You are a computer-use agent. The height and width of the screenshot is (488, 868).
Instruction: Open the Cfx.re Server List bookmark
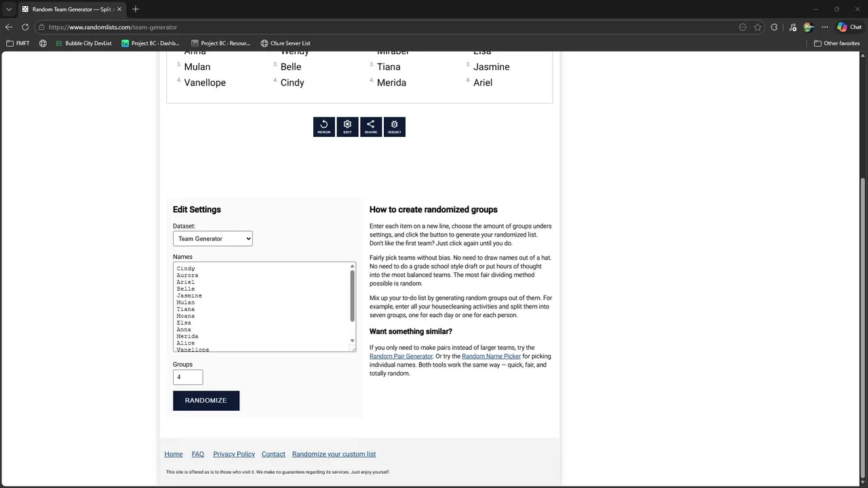pos(285,43)
